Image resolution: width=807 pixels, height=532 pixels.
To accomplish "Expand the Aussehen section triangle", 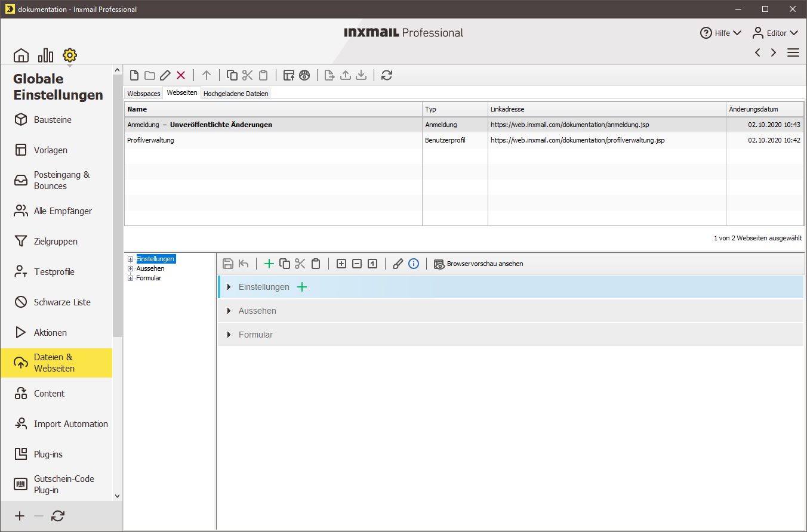I will 229,311.
